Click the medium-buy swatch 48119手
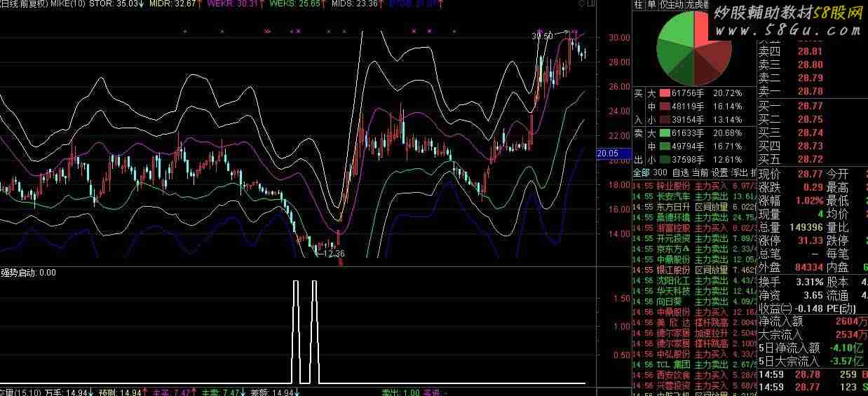 click(665, 107)
